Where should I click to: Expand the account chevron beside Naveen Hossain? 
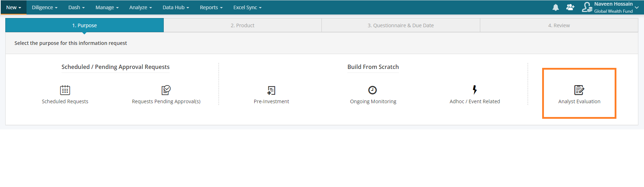(x=637, y=7)
